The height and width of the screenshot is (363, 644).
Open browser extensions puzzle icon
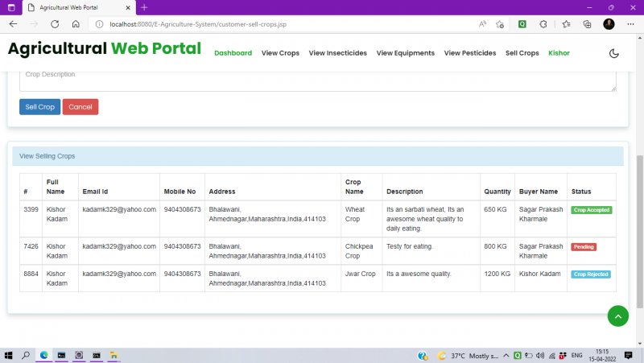coord(543,24)
